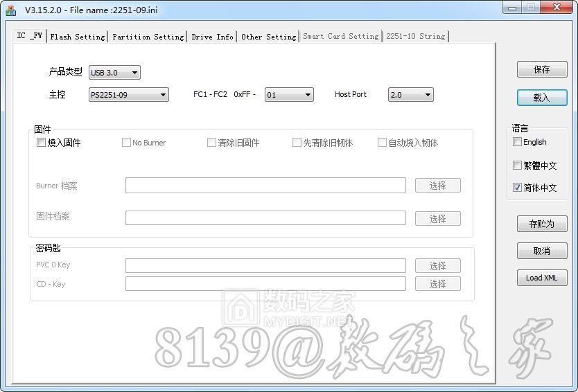Click the 取消 button
Screen dimensions: 578x392
[542, 251]
